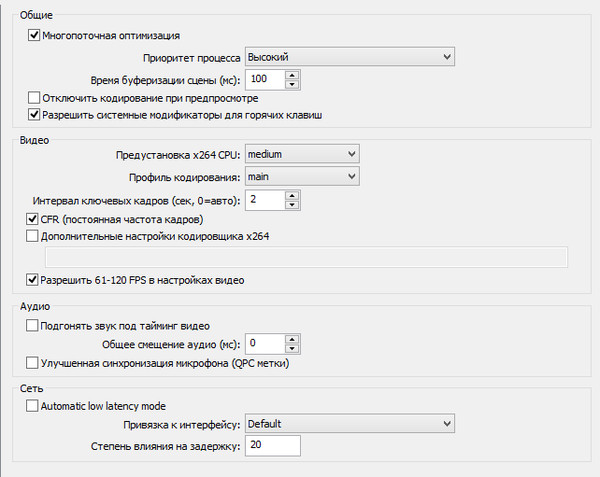Increase Время буферизации сцены value
The width and height of the screenshot is (600, 477).
coord(292,75)
